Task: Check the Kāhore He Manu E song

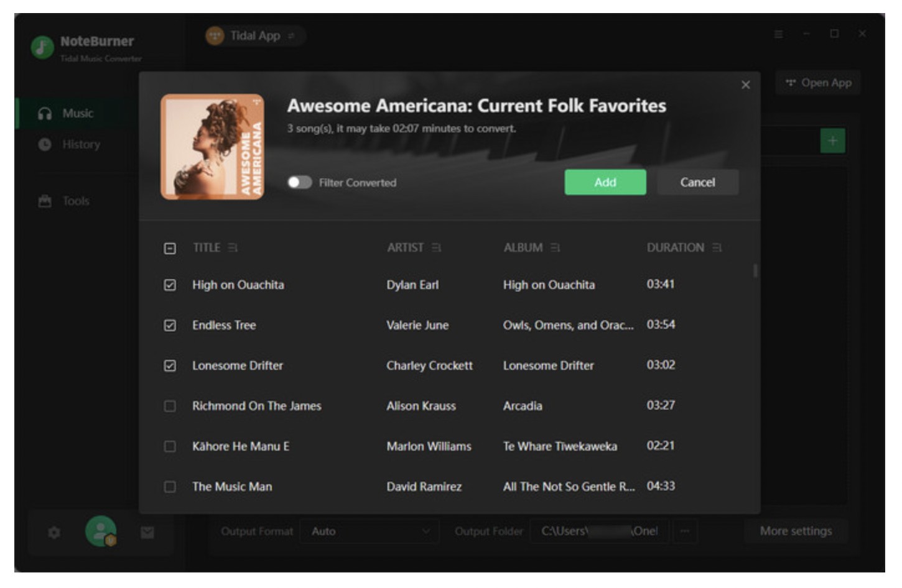Action: pyautogui.click(x=170, y=446)
